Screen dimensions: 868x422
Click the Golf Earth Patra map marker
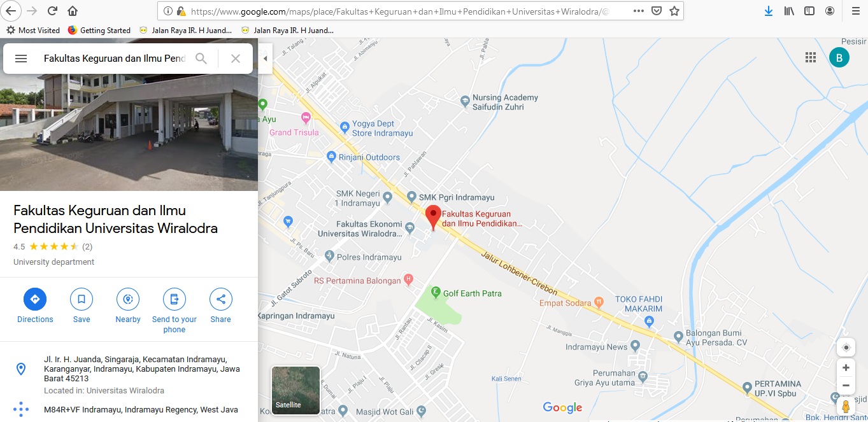(436, 293)
